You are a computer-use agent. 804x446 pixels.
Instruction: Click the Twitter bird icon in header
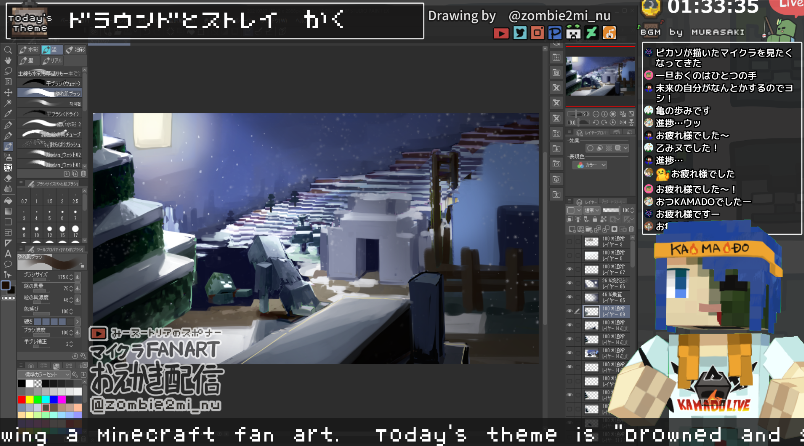tap(520, 33)
